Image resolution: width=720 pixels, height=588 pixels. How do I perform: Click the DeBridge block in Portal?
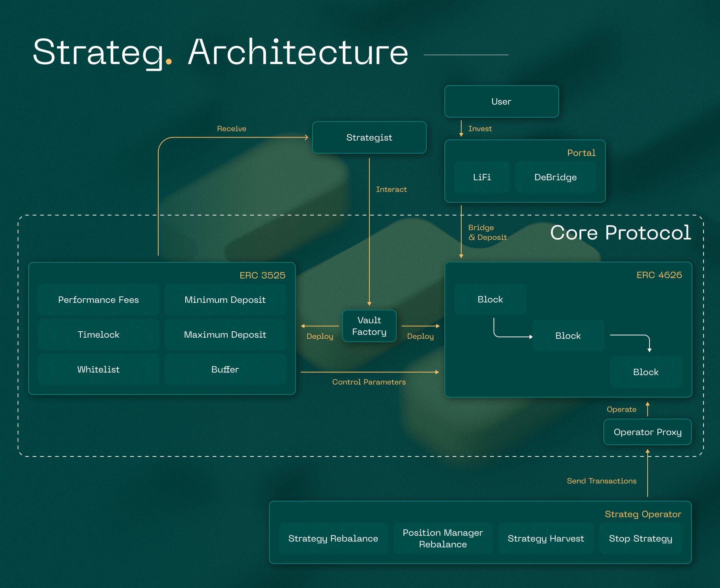555,177
